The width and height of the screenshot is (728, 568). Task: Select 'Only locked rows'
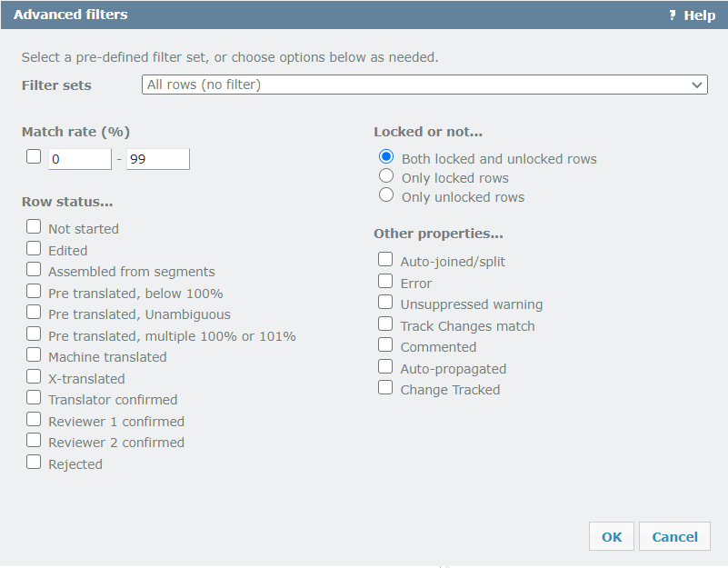[385, 176]
